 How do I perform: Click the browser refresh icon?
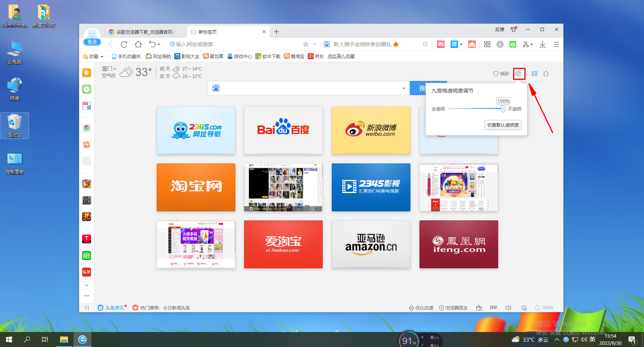[124, 44]
